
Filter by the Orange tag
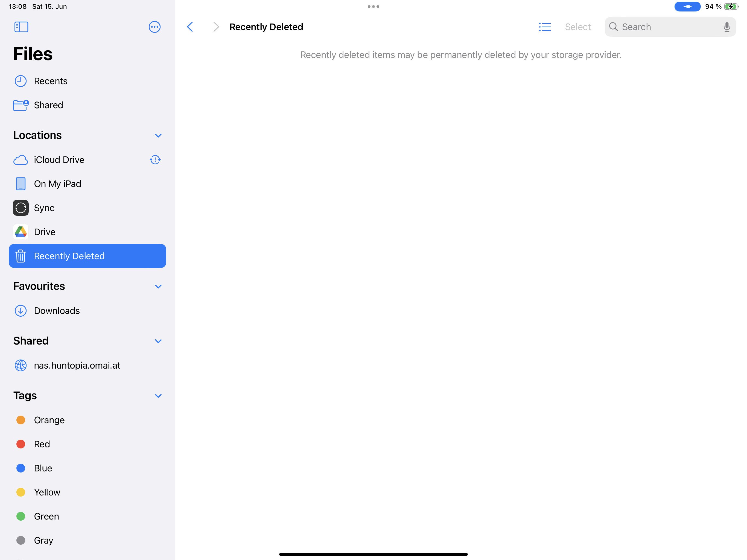[x=49, y=420]
